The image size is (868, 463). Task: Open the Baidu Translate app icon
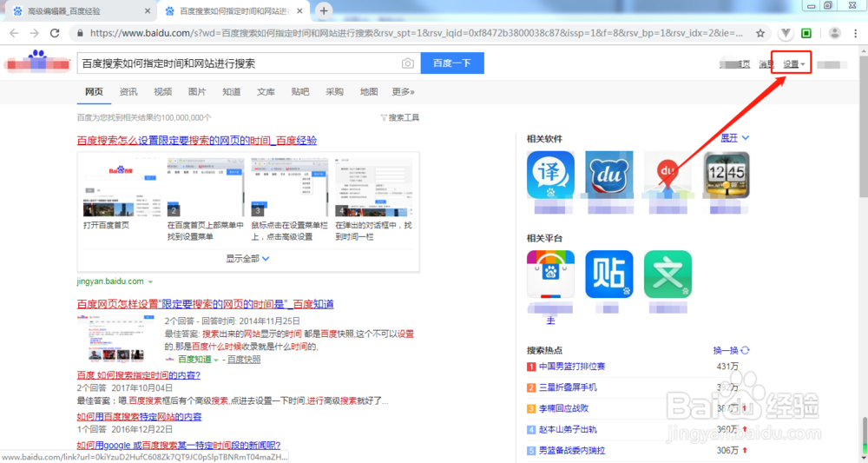[550, 175]
